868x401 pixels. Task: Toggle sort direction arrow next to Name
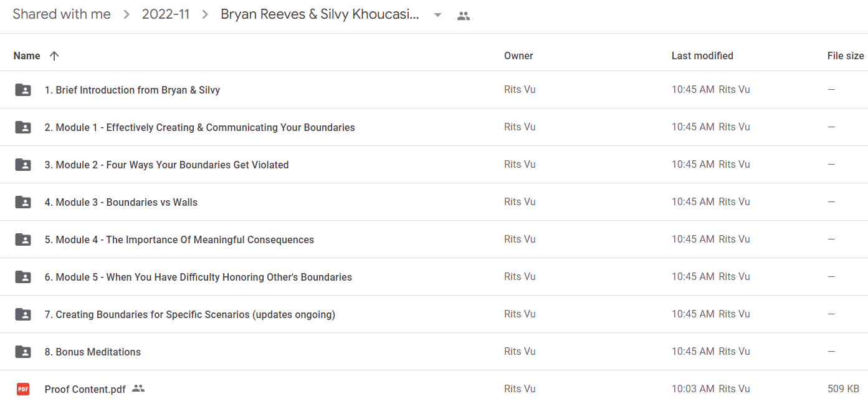[54, 56]
